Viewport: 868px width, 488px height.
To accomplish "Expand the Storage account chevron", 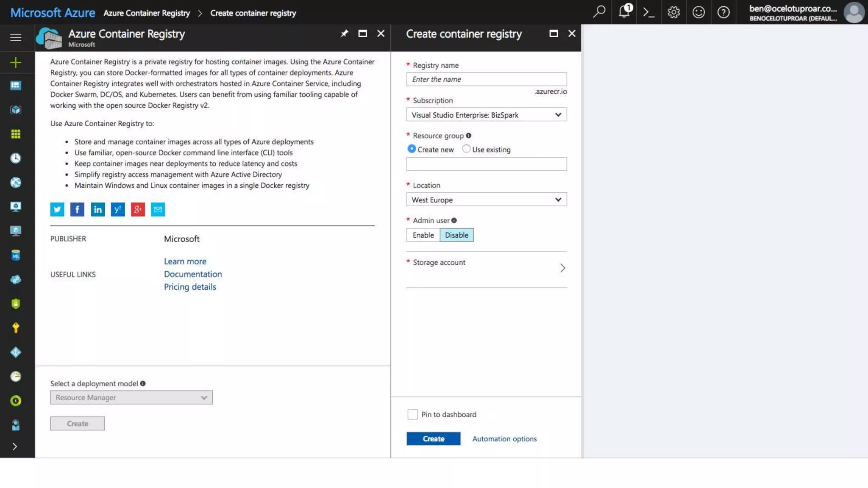I will pos(562,268).
